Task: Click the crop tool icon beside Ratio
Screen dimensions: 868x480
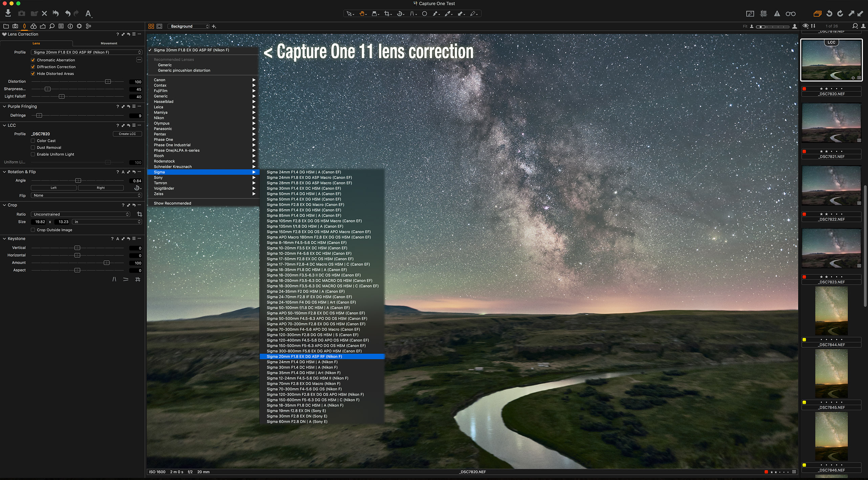Action: click(x=139, y=214)
